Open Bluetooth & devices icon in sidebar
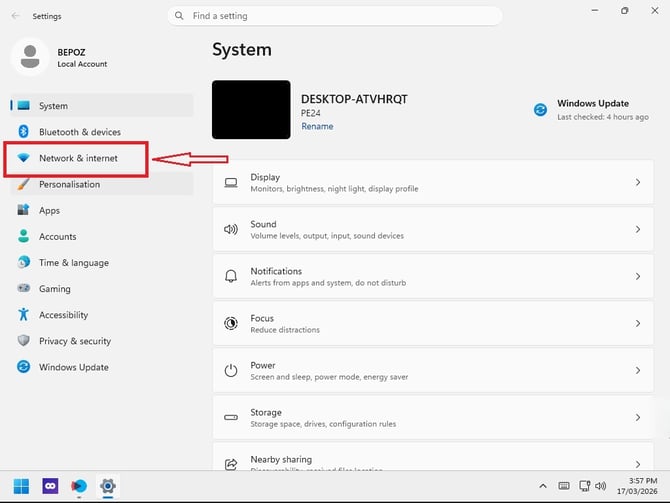The width and height of the screenshot is (670, 503). pos(24,132)
